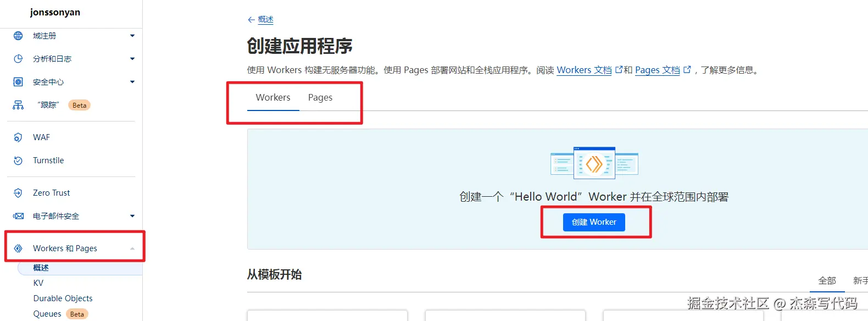
Task: Click the back arrow icon next to 概述
Action: (251, 20)
